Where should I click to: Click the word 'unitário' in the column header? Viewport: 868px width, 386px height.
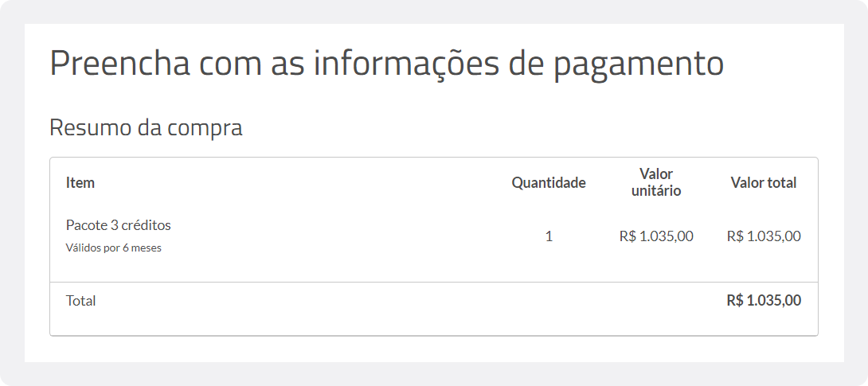coord(656,191)
